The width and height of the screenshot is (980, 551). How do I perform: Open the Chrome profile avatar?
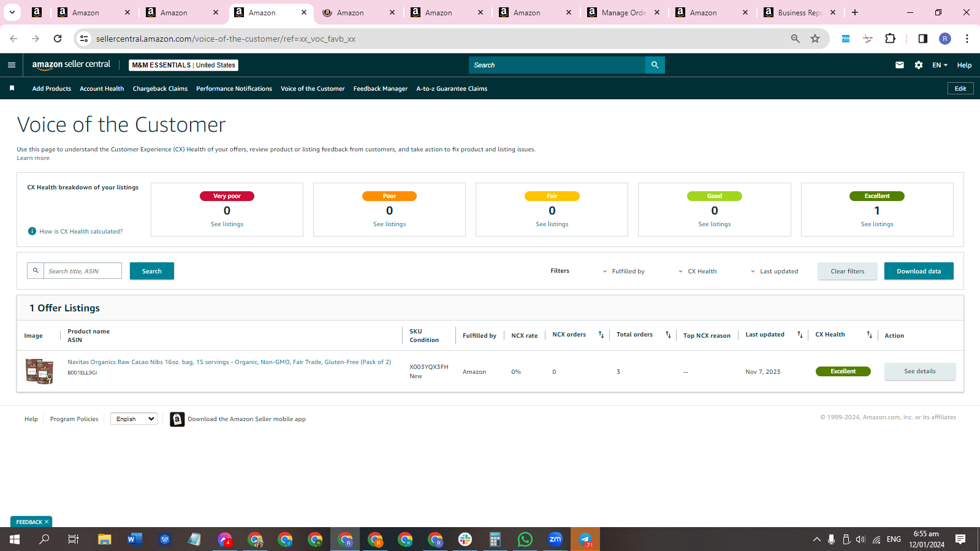(x=945, y=39)
